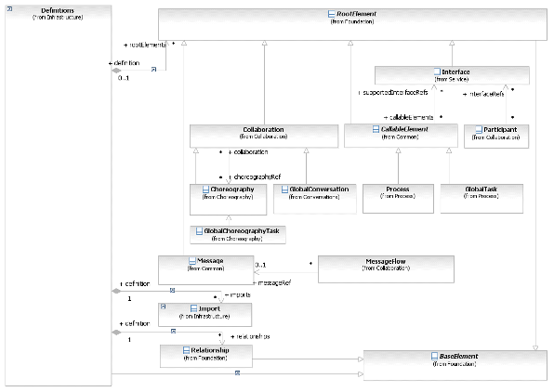Click the rootElements association label
Image resolution: width=554 pixels, height=392 pixels.
145,45
